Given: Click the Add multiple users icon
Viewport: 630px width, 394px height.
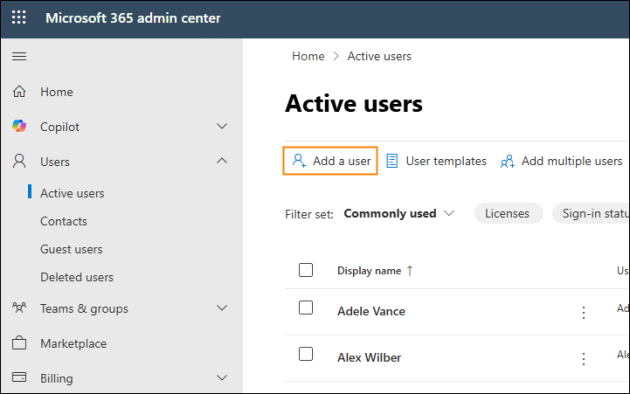Looking at the screenshot, I should tap(507, 161).
